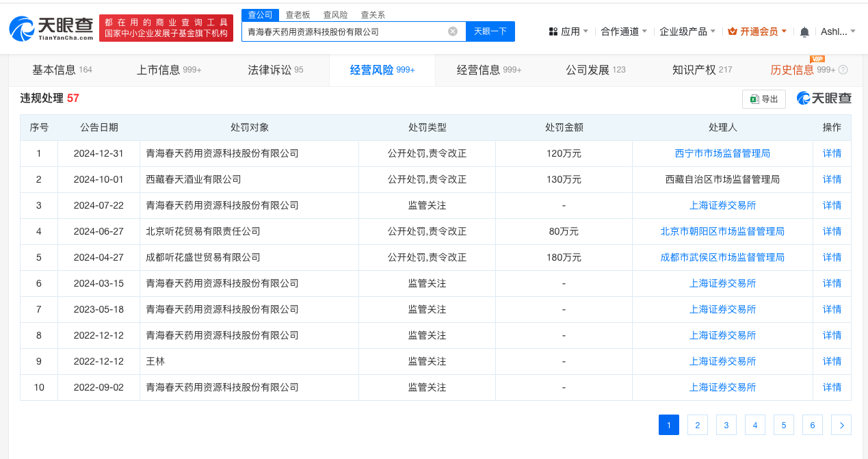Viewport: 868px width, 459px height.
Task: Open 北京市朝阳区市场监督管理局 link
Action: tap(722, 231)
